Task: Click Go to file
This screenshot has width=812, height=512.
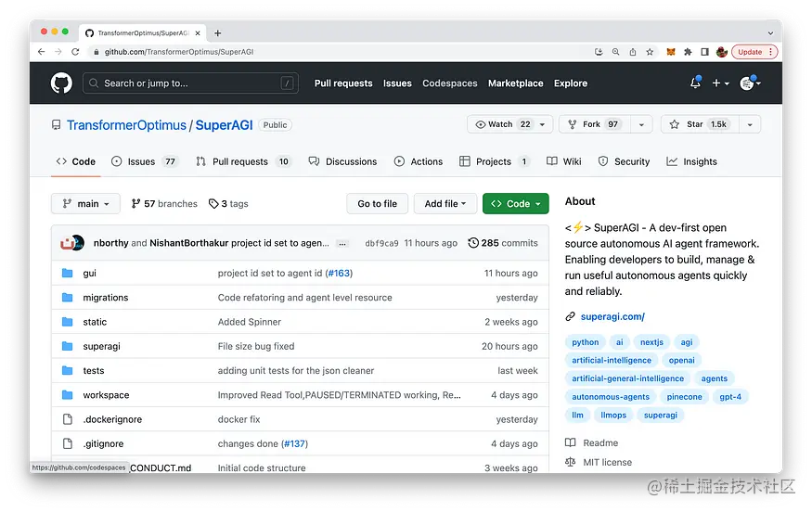Action: 377,203
